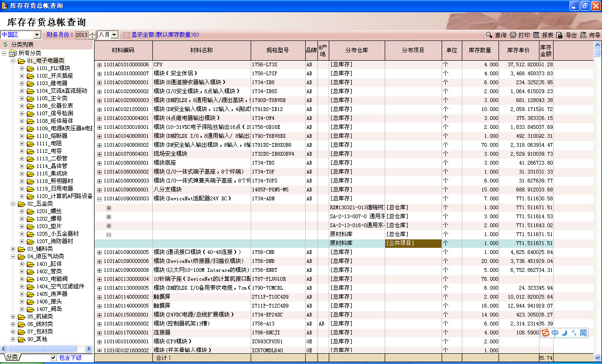Click the 导出 export icon
The height and width of the screenshot is (364, 602).
coord(560,35)
